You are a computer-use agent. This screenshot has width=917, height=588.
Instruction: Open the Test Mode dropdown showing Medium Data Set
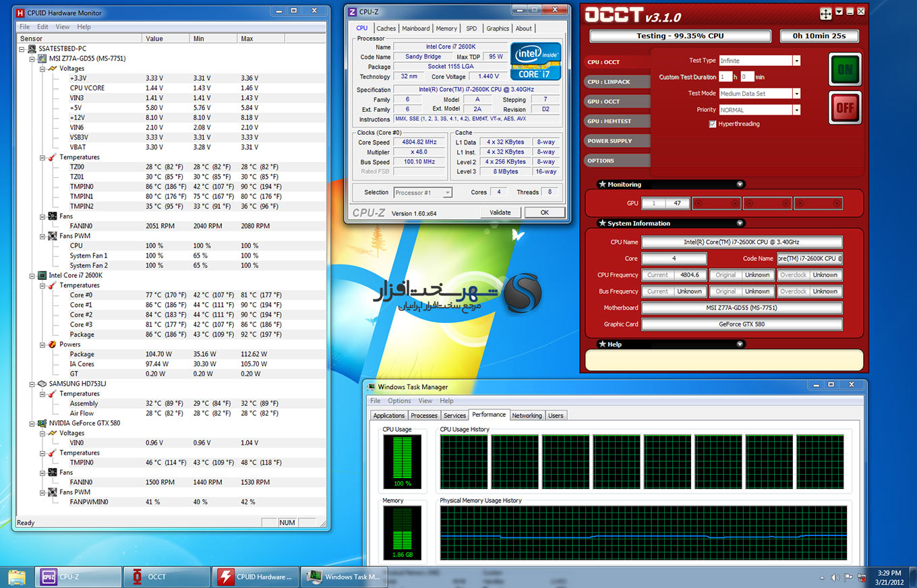796,94
